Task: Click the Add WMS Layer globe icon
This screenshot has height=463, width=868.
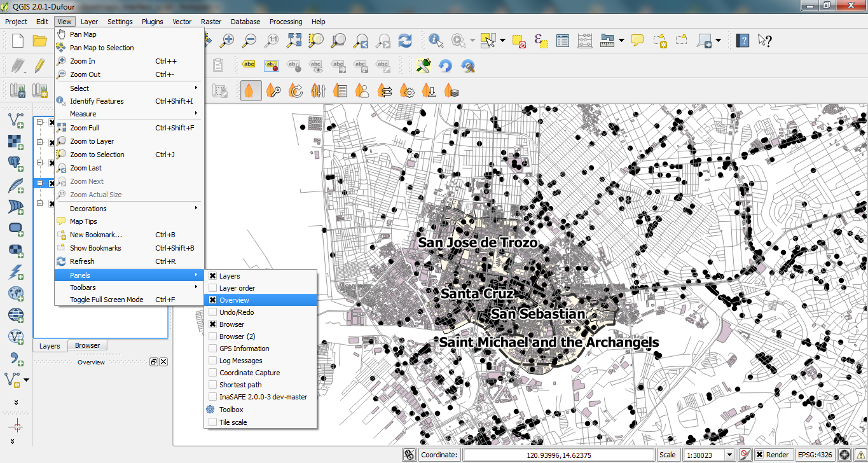Action: pos(17,293)
